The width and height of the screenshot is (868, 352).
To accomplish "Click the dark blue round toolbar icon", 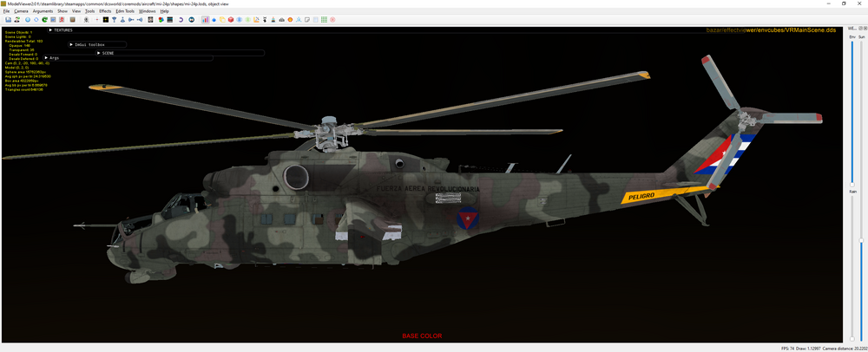I will [192, 19].
